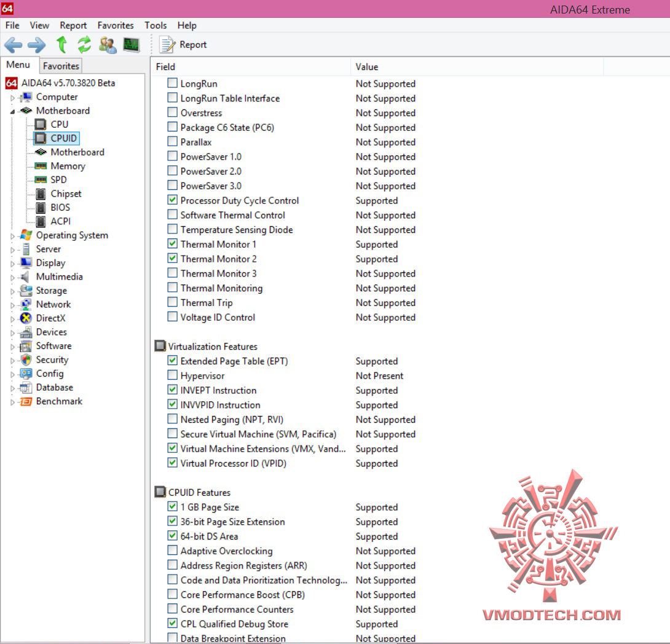
Task: Toggle the Adaptive Overclocking checkbox
Action: [172, 550]
